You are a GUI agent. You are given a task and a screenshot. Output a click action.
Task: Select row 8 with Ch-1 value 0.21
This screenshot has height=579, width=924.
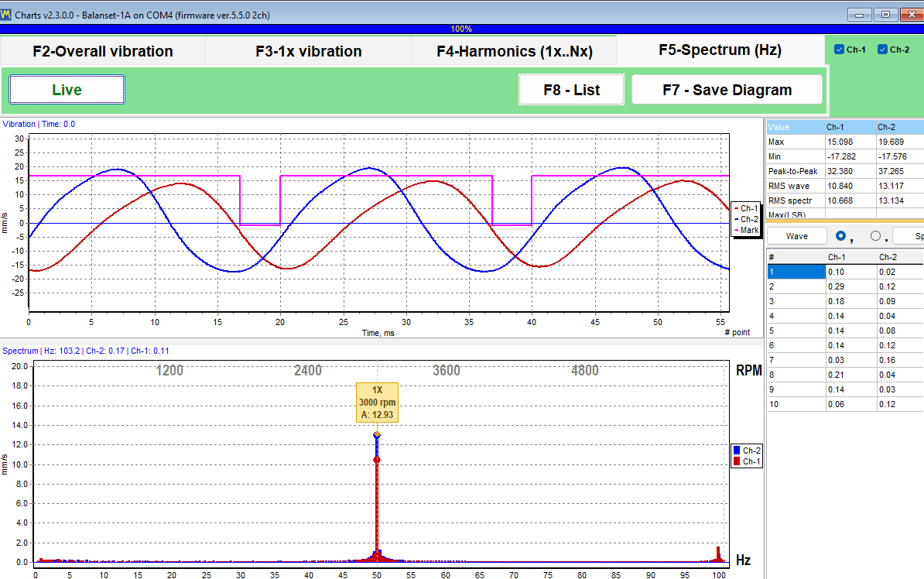[845, 375]
